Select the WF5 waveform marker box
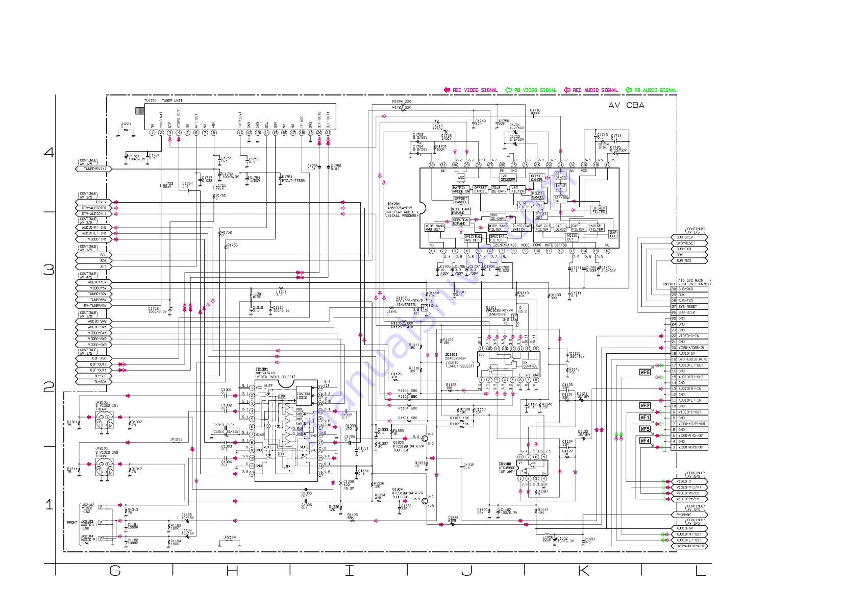Image resolution: width=868 pixels, height=608 pixels. (x=645, y=429)
